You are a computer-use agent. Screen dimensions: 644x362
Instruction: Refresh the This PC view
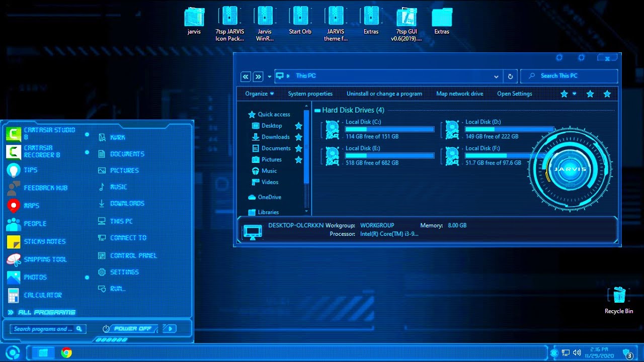(x=510, y=76)
